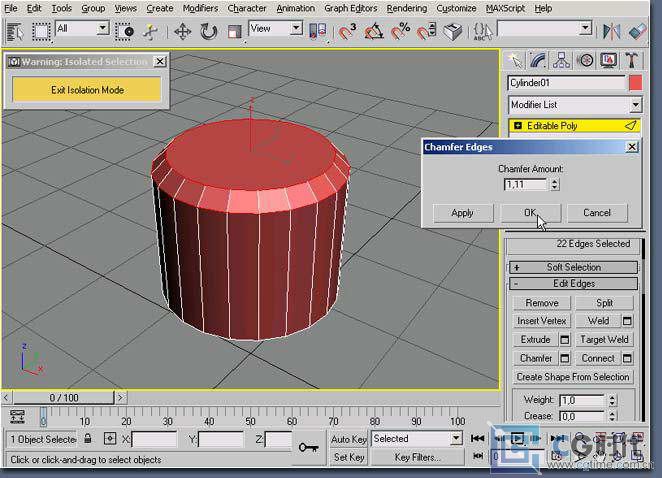Click the Mirror tool icon
Screen dimensions: 662x478
click(611, 32)
